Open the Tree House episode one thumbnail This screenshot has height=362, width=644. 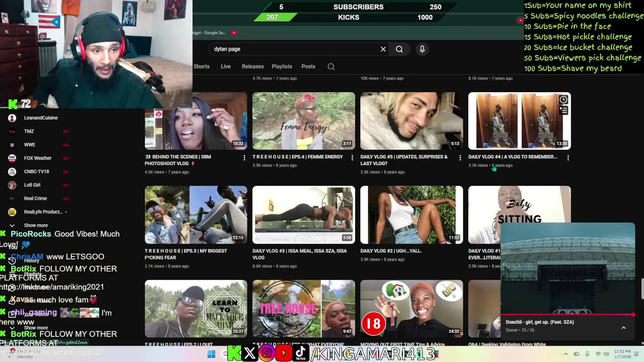tap(303, 309)
